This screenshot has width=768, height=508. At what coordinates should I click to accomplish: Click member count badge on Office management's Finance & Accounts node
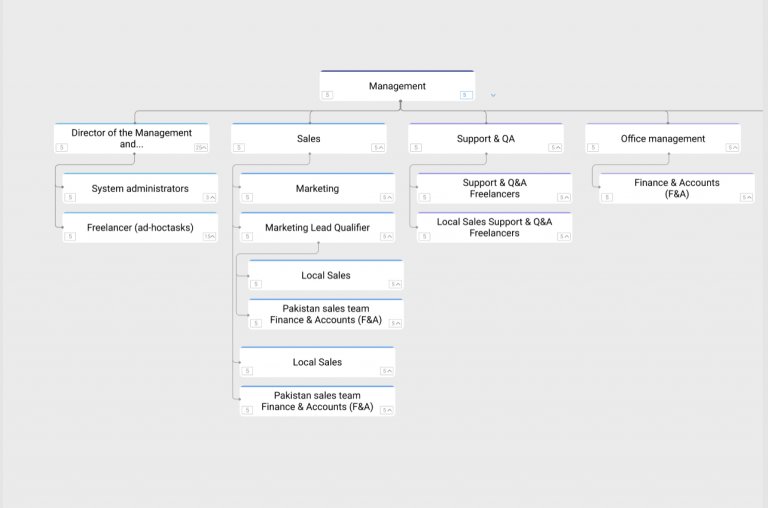607,197
